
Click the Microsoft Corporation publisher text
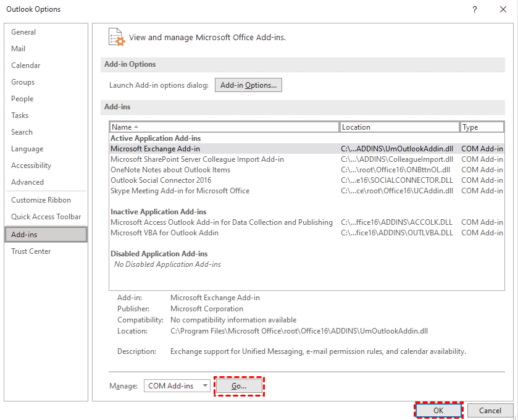[207, 309]
